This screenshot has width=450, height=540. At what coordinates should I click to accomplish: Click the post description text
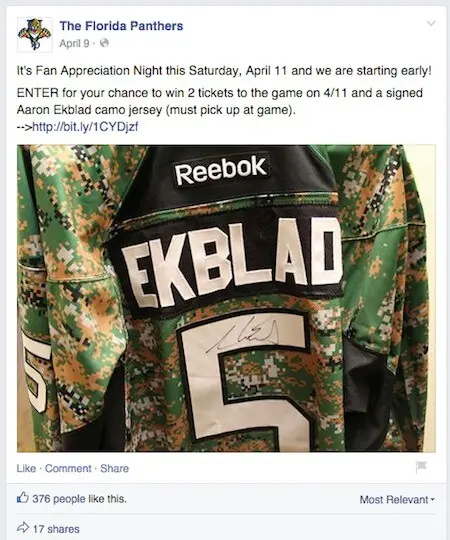point(224,98)
